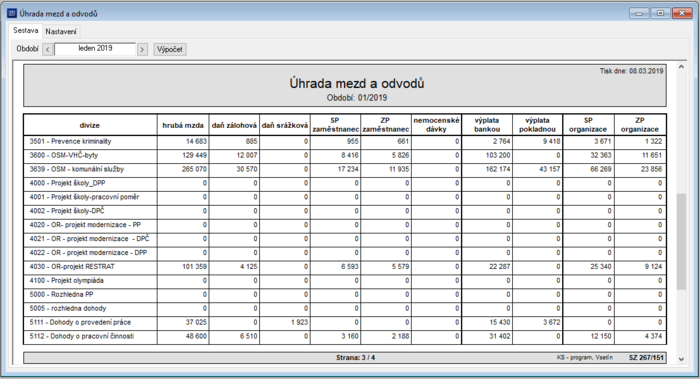Click hrubá mzda value 129 449

tap(194, 156)
